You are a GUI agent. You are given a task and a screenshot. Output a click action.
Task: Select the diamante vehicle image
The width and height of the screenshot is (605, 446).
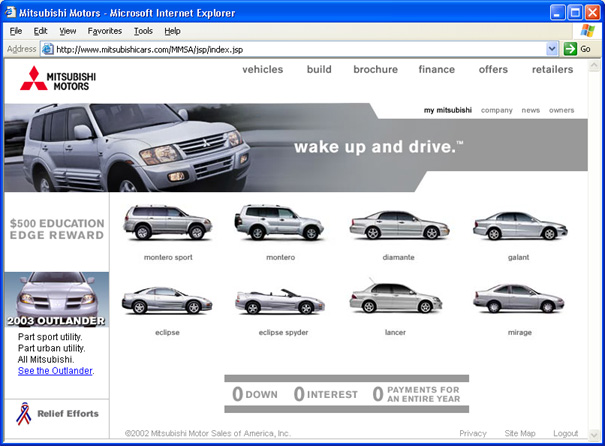point(399,225)
